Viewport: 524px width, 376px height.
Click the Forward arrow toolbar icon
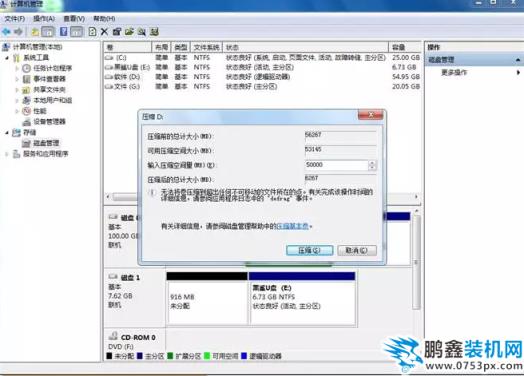(18, 32)
